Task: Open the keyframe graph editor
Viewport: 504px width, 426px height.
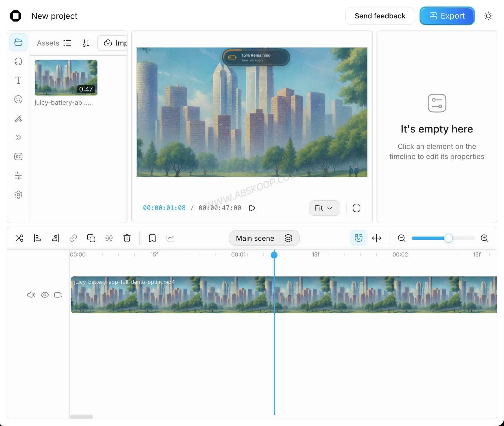Action: (x=170, y=238)
